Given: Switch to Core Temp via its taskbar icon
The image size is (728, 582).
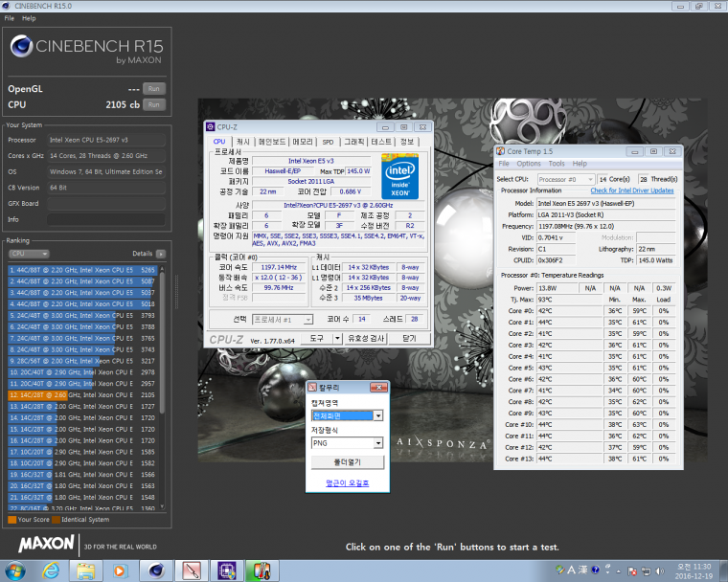Looking at the screenshot, I should [262, 571].
